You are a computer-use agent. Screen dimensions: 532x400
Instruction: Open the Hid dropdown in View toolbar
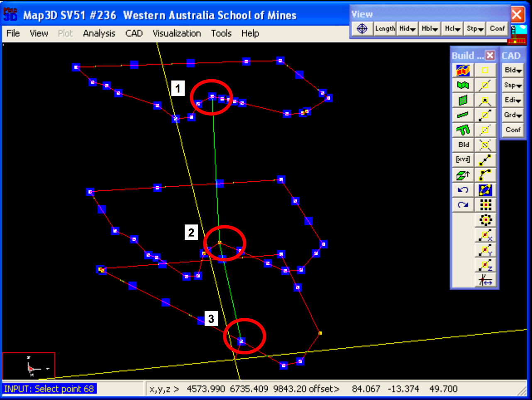pyautogui.click(x=407, y=29)
